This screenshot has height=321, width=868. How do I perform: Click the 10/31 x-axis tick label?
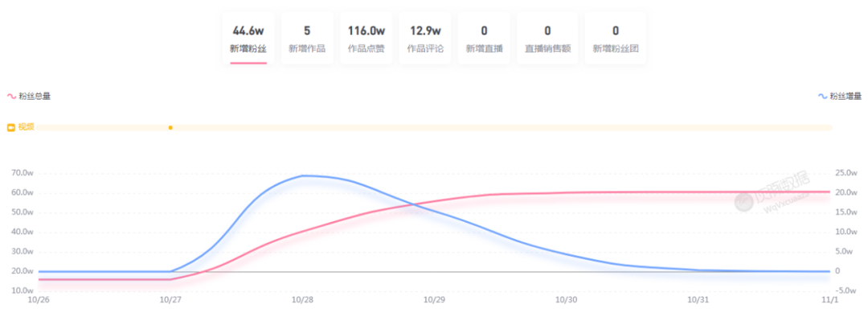[698, 298]
